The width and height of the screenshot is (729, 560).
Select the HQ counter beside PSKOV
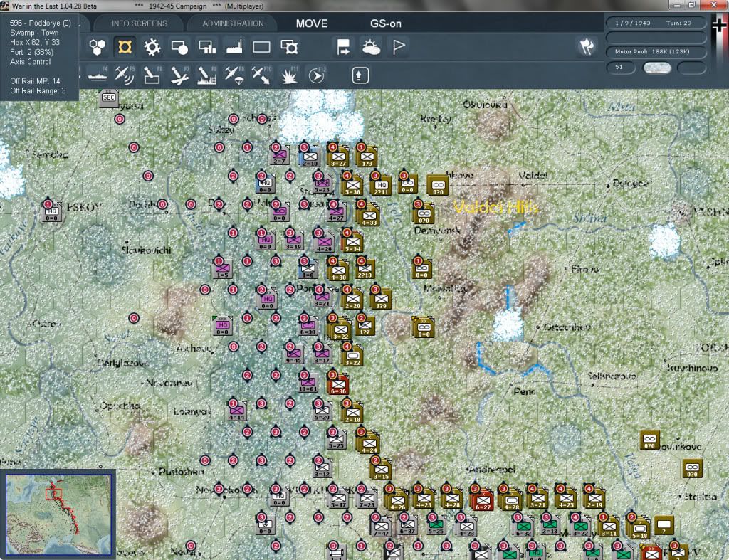51,212
